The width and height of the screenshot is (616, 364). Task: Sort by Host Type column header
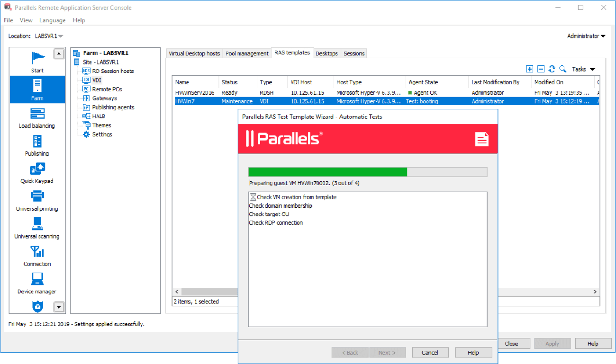point(370,82)
